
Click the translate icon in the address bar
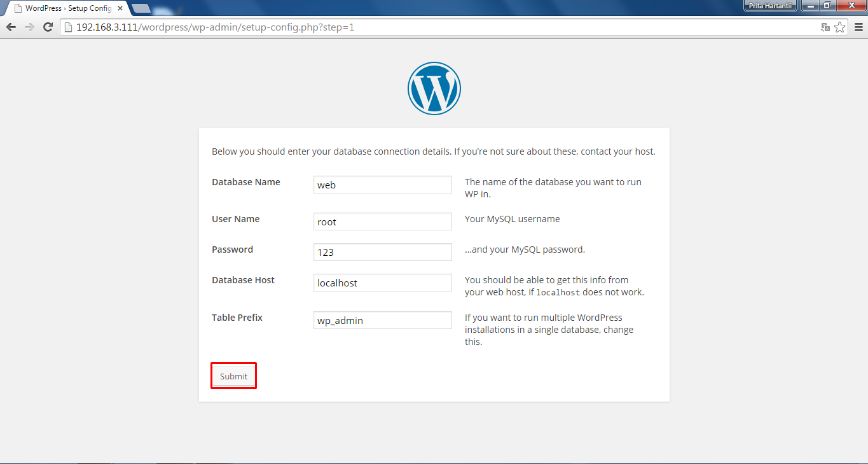tap(825, 27)
